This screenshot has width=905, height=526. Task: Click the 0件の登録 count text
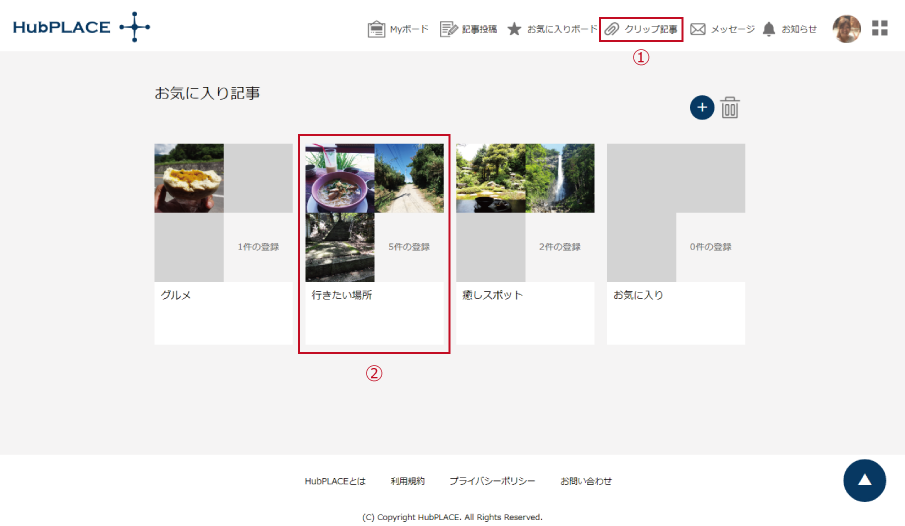[710, 247]
